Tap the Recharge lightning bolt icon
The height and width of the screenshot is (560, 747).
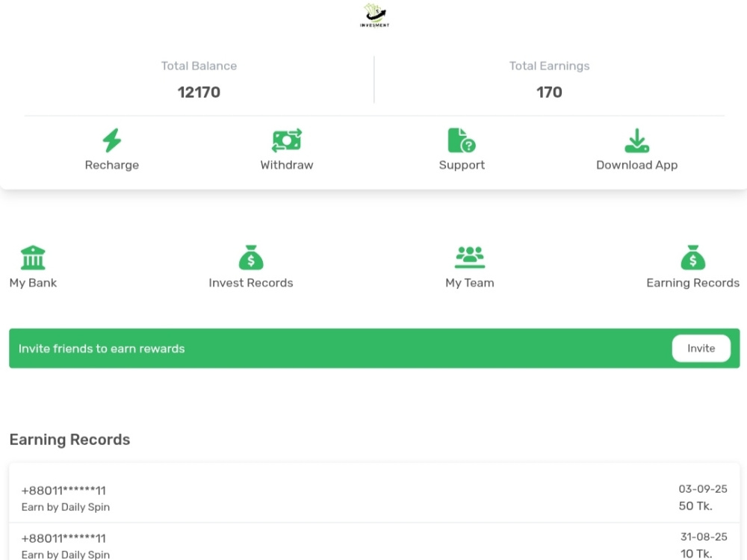[112, 140]
